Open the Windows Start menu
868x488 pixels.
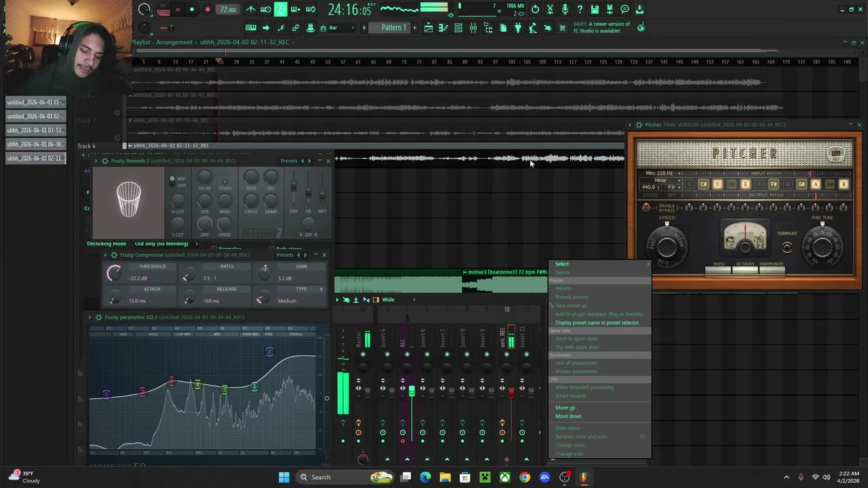click(x=284, y=477)
